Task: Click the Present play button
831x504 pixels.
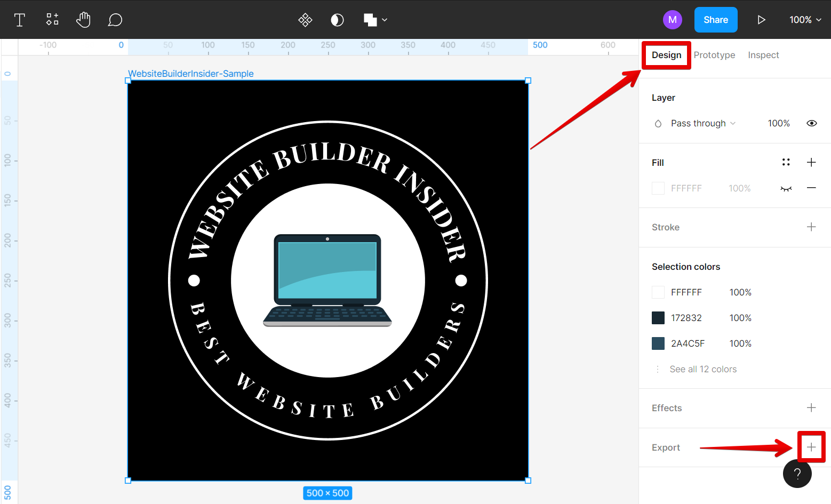Action: click(x=761, y=20)
